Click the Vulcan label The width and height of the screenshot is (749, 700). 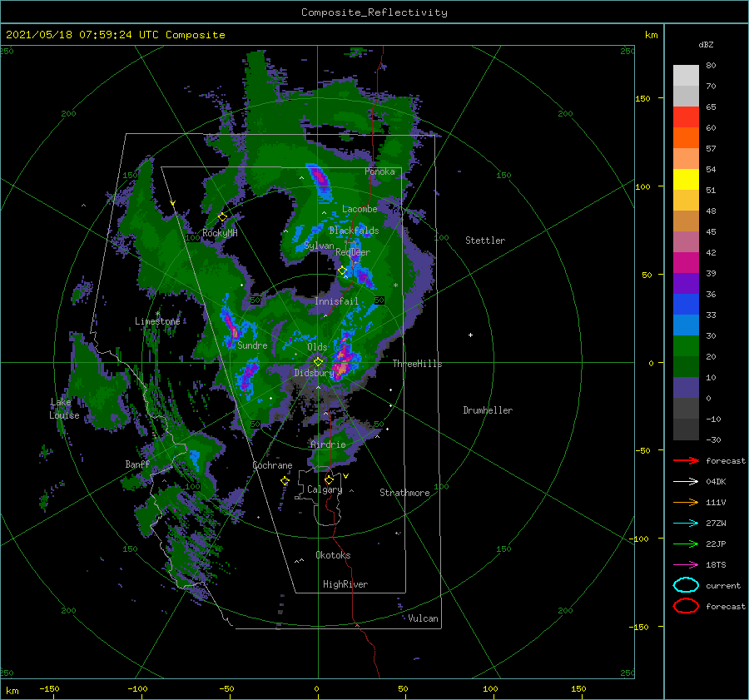click(x=424, y=618)
